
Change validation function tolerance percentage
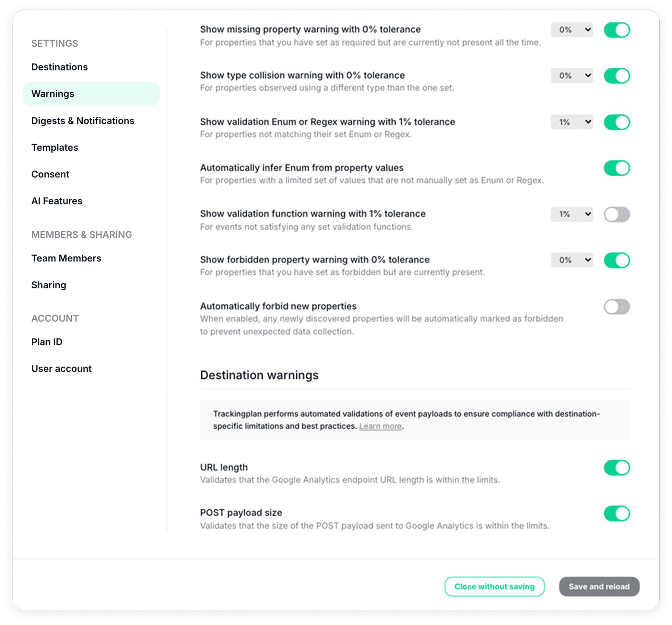tap(572, 214)
